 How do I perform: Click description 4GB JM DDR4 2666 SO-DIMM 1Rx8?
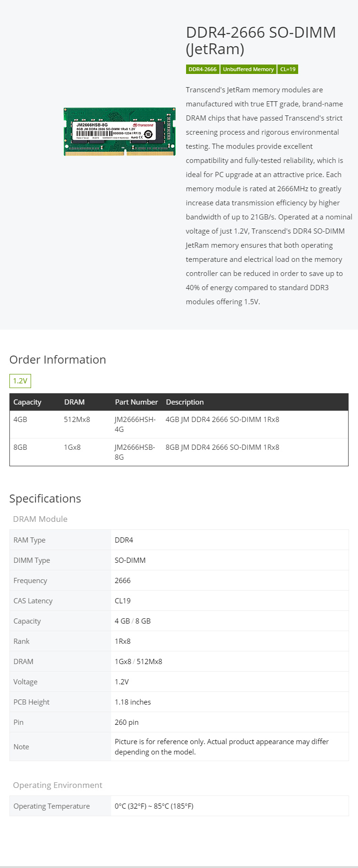click(x=222, y=419)
